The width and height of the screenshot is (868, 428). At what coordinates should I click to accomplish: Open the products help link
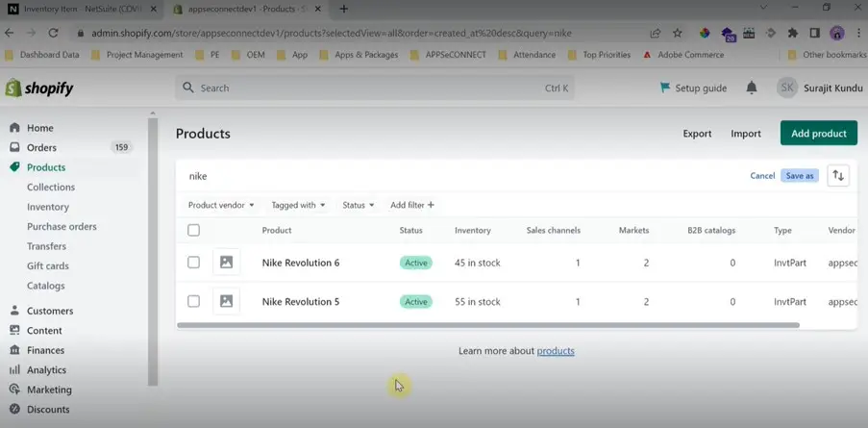[x=556, y=351]
